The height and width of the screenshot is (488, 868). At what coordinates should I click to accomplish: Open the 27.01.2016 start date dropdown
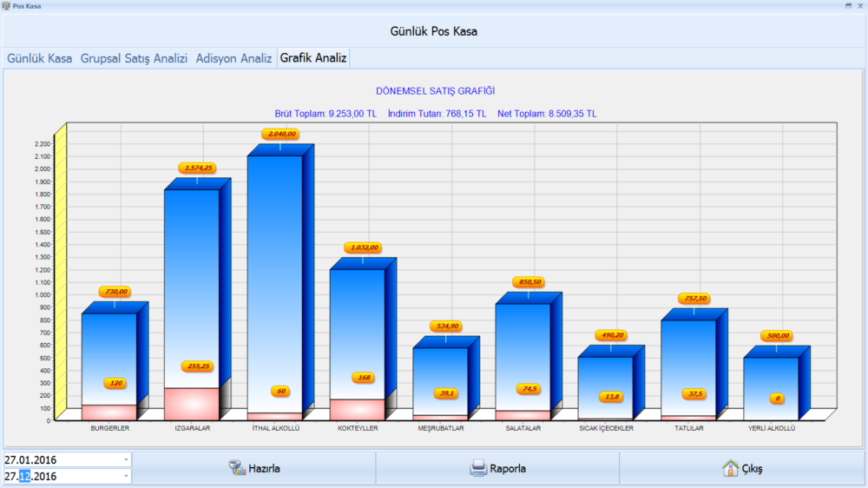click(126, 459)
